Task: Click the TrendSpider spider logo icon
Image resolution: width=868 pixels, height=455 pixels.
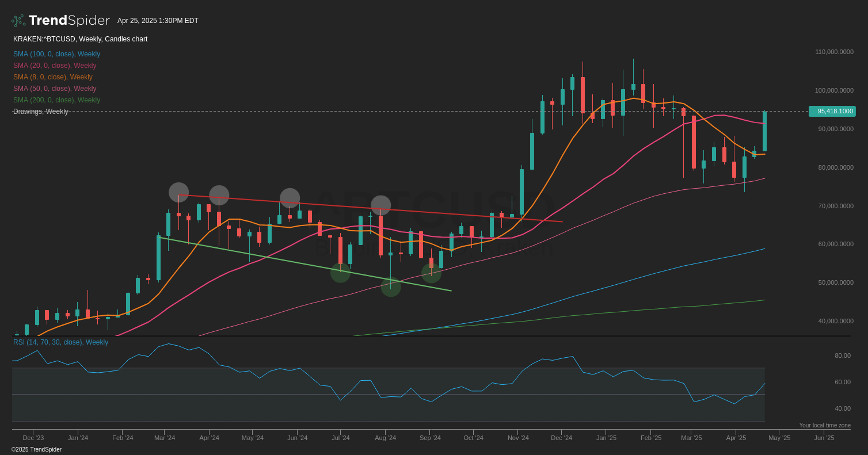Action: pos(17,20)
